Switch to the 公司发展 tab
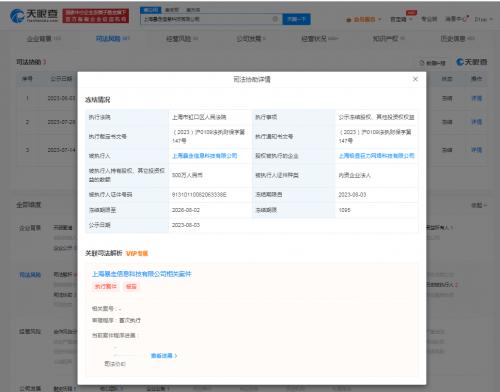The image size is (500, 392). tap(251, 39)
